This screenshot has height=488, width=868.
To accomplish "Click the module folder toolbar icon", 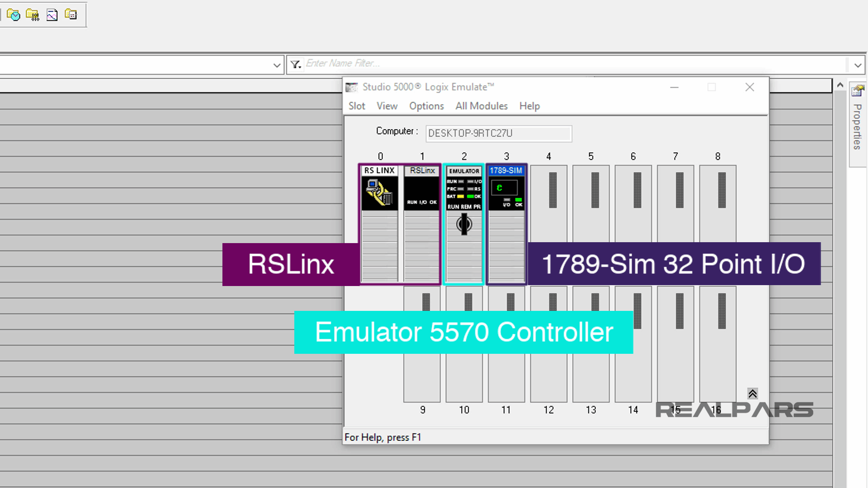I will pos(71,15).
